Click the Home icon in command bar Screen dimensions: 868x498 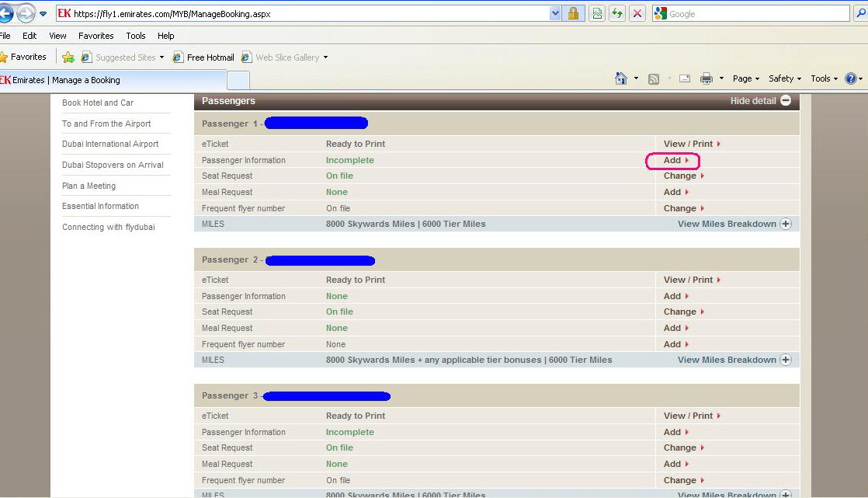point(620,78)
